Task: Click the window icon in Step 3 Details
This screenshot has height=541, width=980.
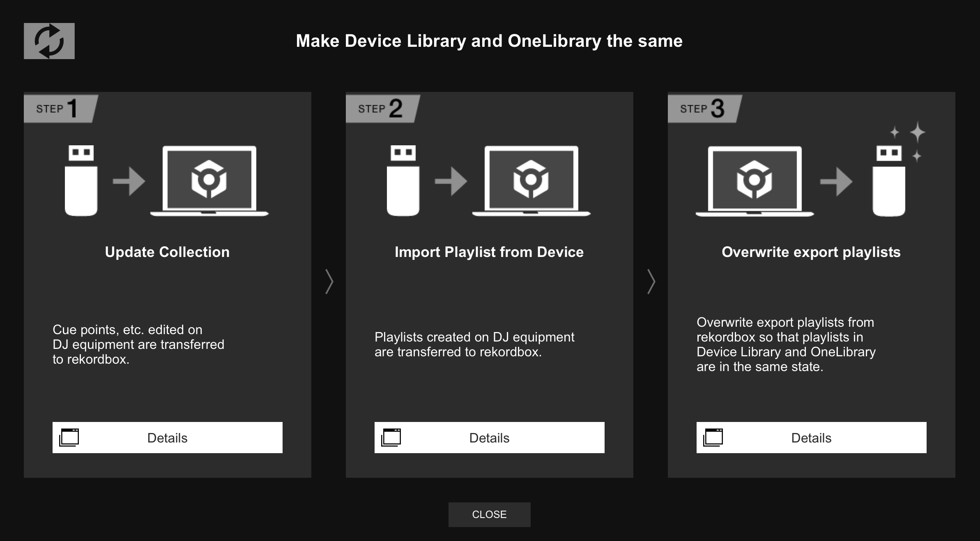Action: (x=713, y=438)
